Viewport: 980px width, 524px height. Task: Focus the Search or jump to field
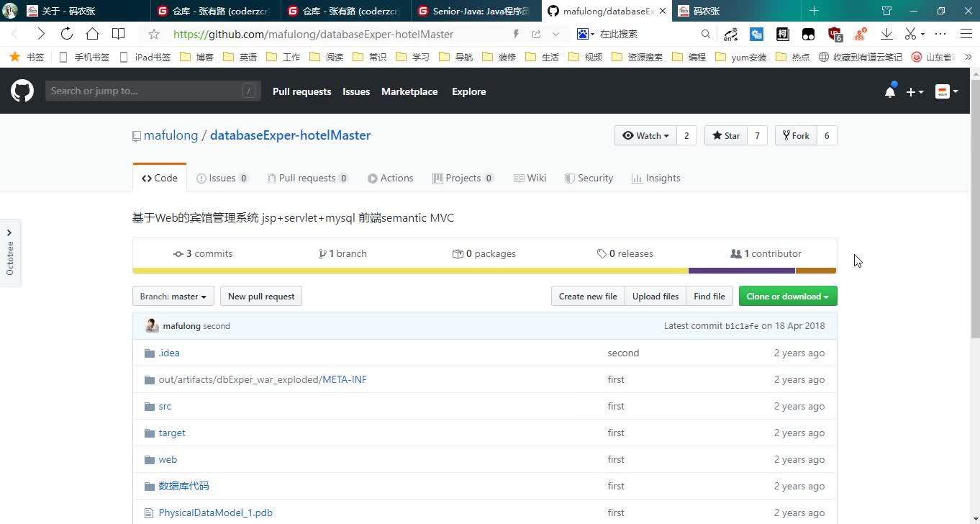pos(151,91)
